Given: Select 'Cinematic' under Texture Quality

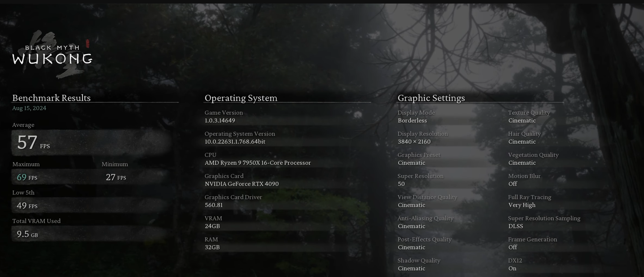Looking at the screenshot, I should tap(522, 120).
